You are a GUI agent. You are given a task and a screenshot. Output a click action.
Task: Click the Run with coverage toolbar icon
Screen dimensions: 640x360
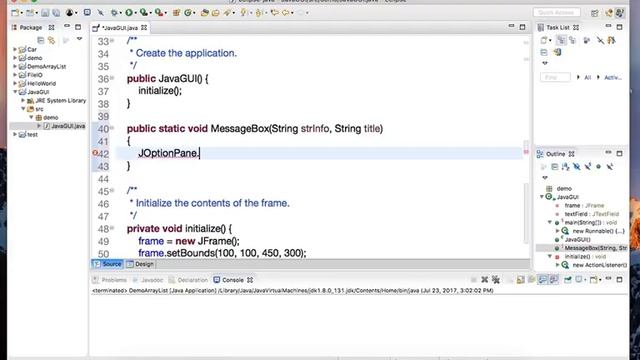tap(144, 13)
